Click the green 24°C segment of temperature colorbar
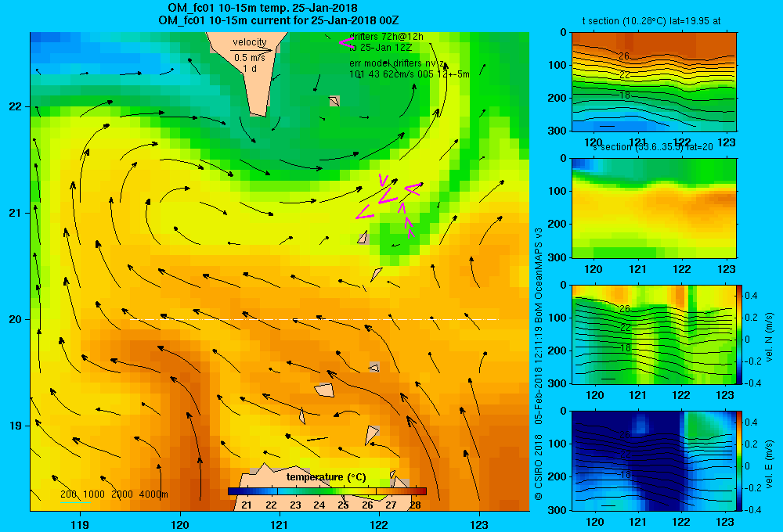Viewport: 783px width, 532px height. pyautogui.click(x=319, y=491)
